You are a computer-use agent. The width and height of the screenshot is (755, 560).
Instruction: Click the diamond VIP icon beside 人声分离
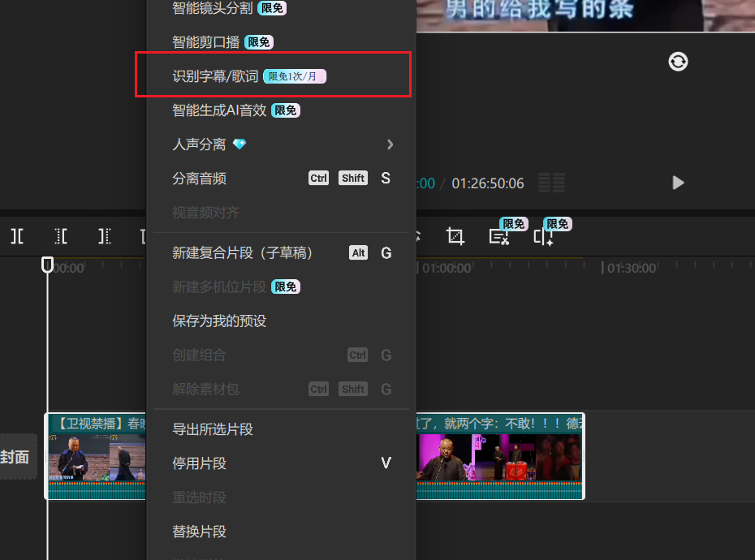click(x=239, y=144)
